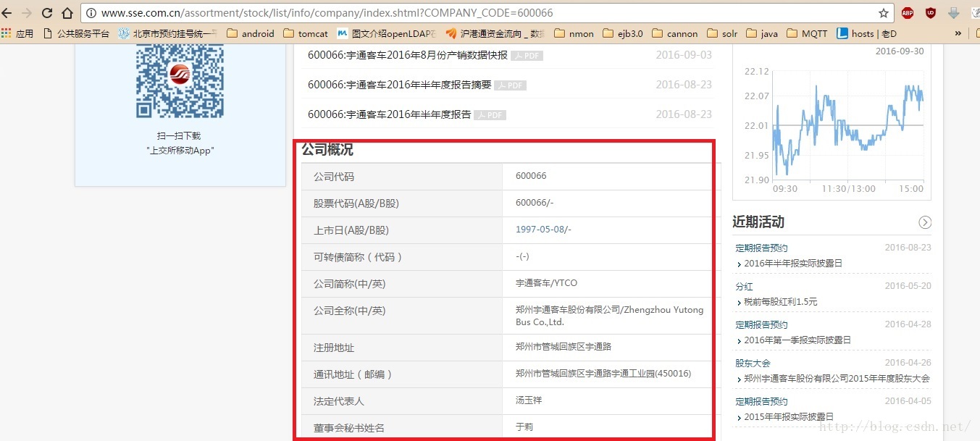This screenshot has height=441, width=980.
Task: Open the 股东大会 activity heading
Action: 753,363
